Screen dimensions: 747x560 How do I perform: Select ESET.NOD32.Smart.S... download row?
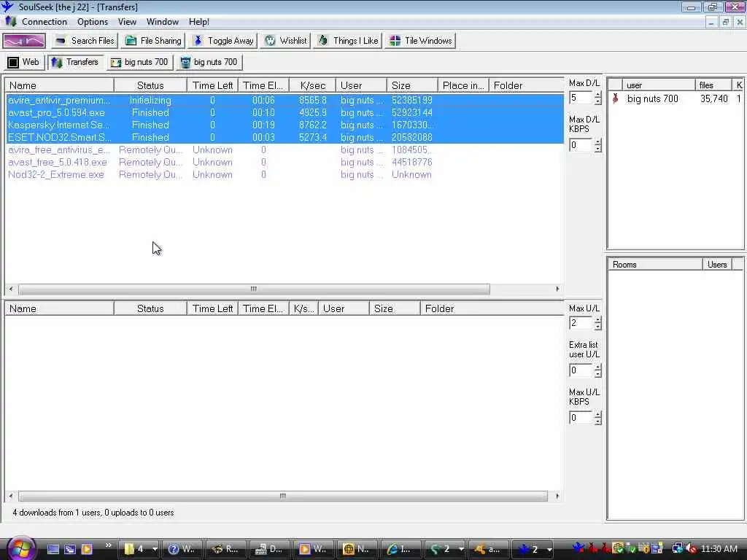click(285, 138)
